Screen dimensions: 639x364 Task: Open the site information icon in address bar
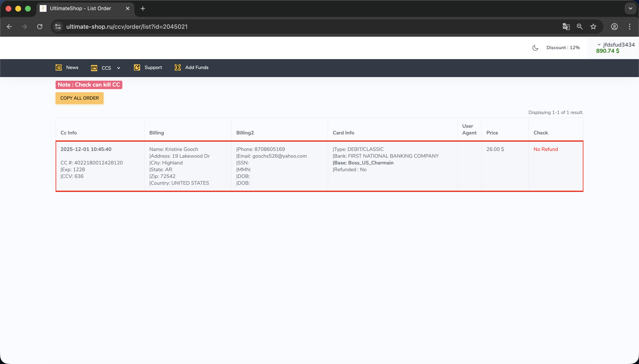tap(58, 27)
